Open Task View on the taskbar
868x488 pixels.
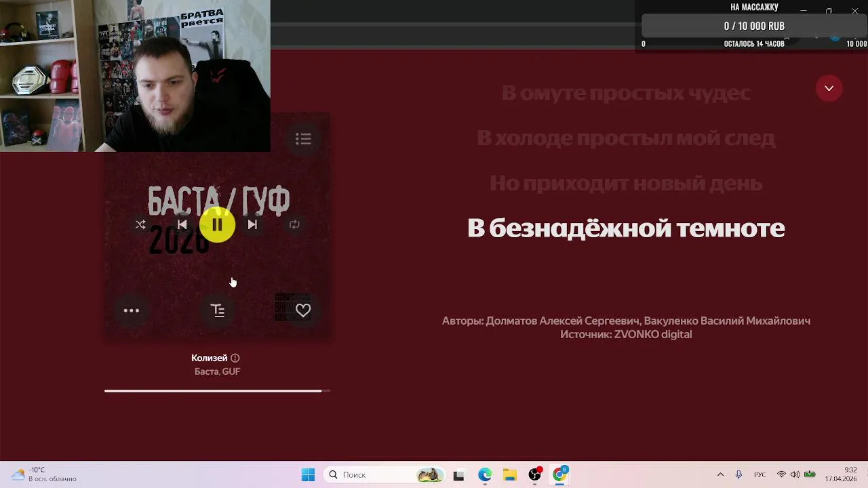pyautogui.click(x=458, y=475)
